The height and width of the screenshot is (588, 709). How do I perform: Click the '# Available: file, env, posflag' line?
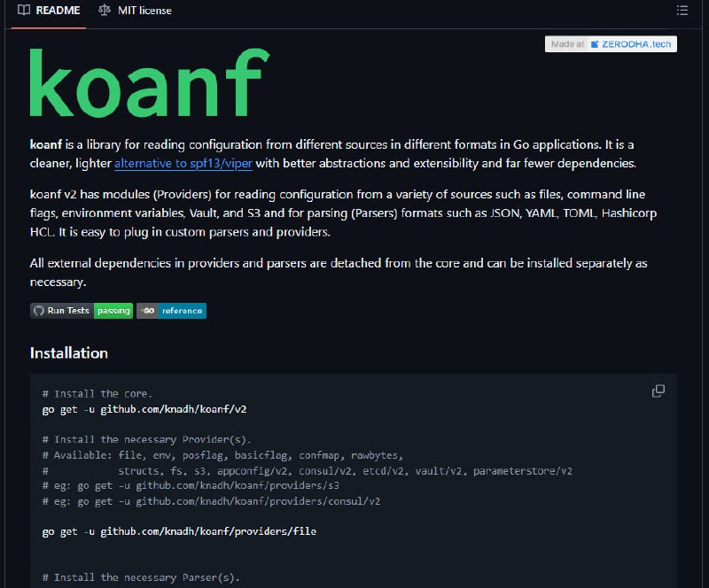click(x=222, y=455)
